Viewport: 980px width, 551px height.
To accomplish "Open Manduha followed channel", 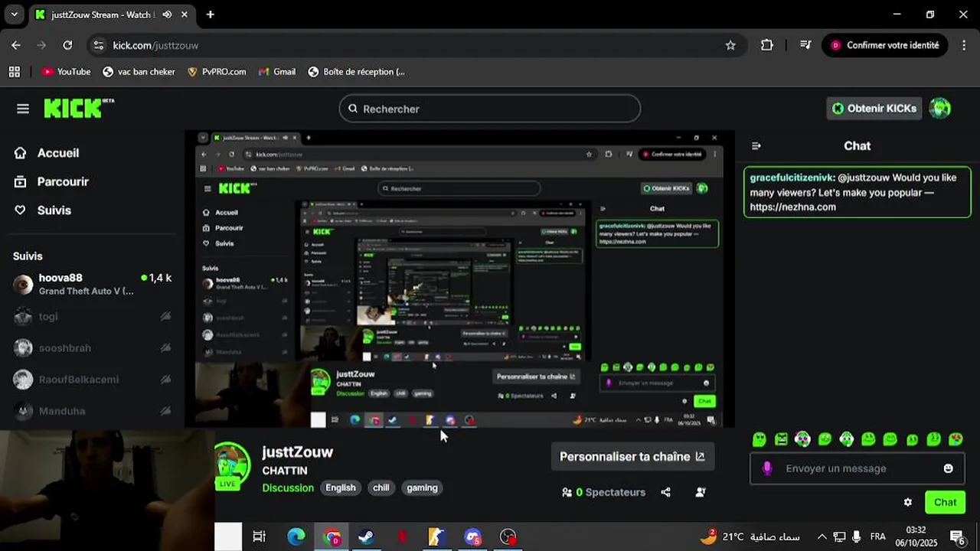I will [93, 411].
